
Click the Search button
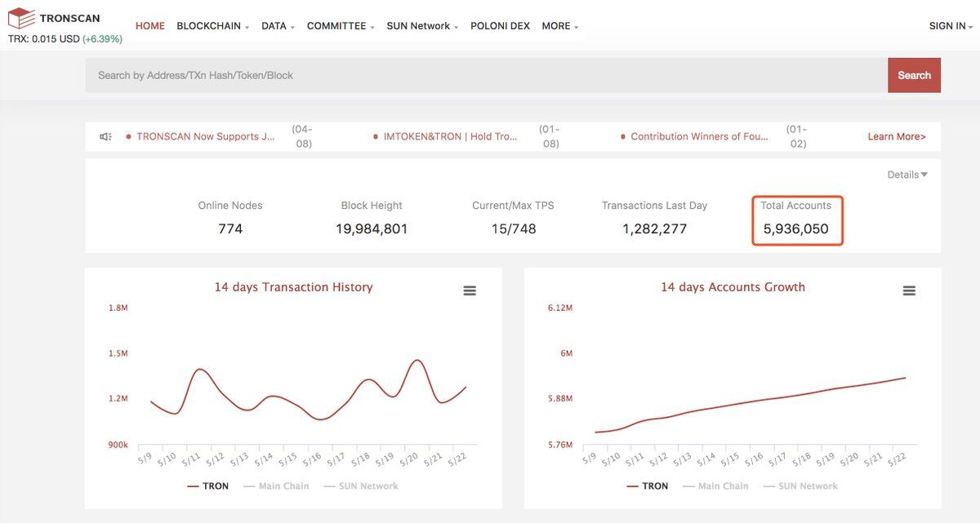pos(914,74)
